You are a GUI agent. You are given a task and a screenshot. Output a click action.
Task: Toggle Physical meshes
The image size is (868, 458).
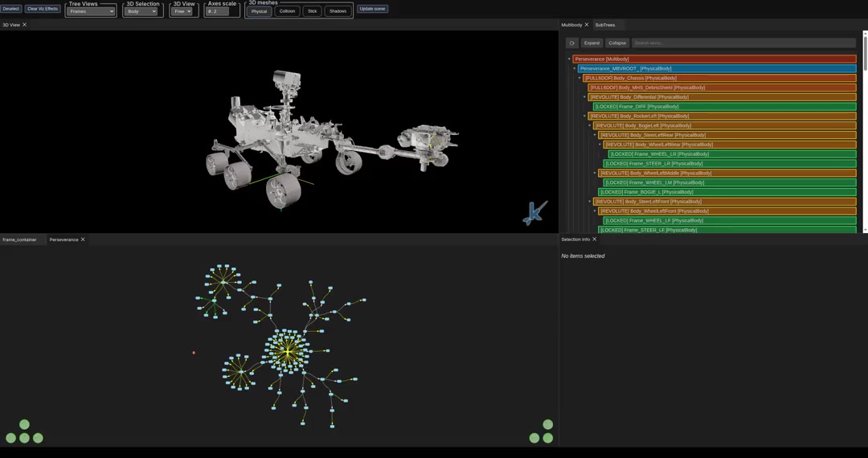click(x=259, y=11)
